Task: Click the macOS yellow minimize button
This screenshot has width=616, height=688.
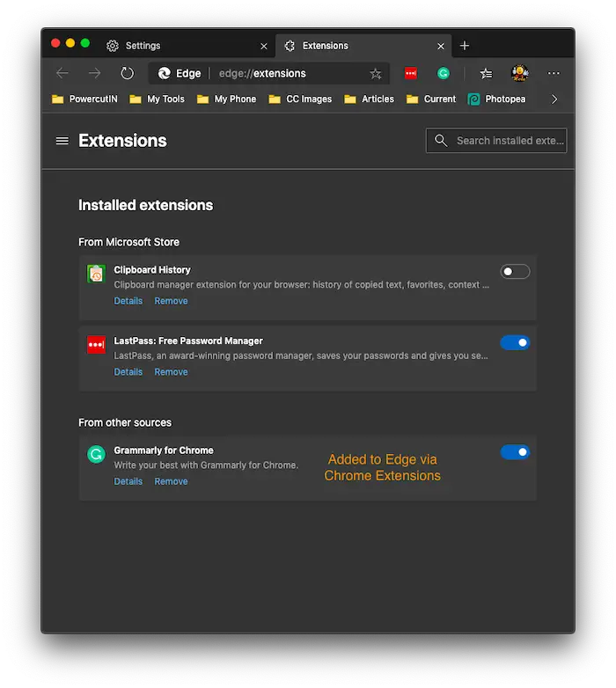Action: [70, 43]
